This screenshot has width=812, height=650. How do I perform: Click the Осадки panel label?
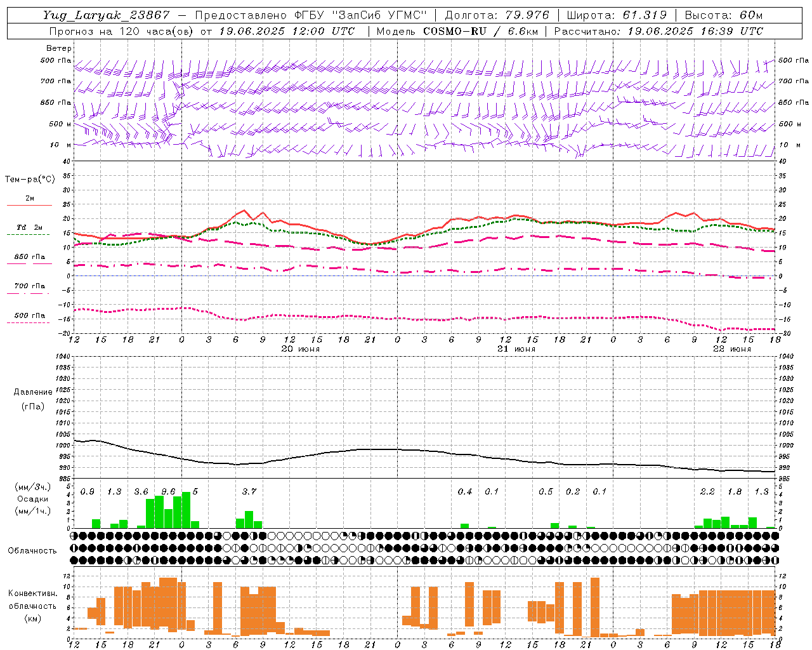pyautogui.click(x=32, y=499)
